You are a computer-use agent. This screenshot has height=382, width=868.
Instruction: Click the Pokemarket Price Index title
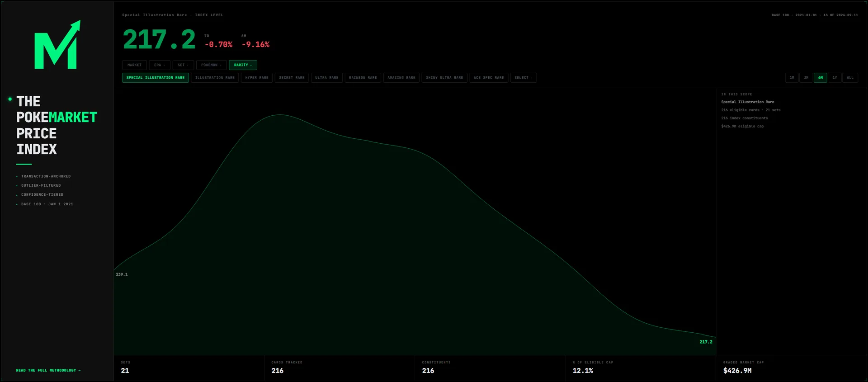tap(57, 125)
